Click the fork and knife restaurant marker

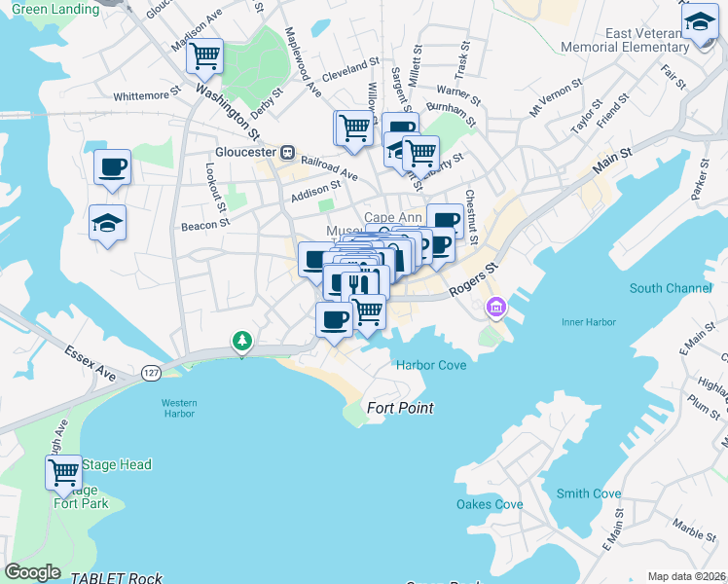tap(358, 283)
